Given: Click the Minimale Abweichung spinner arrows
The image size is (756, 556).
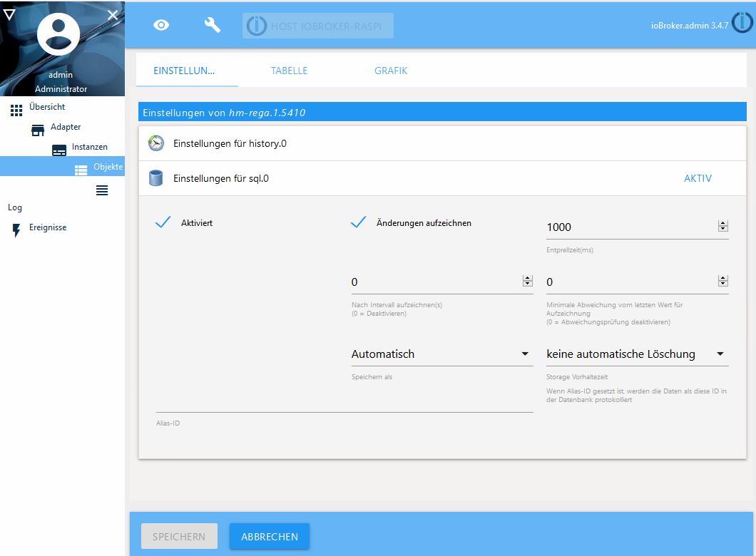Looking at the screenshot, I should point(722,281).
